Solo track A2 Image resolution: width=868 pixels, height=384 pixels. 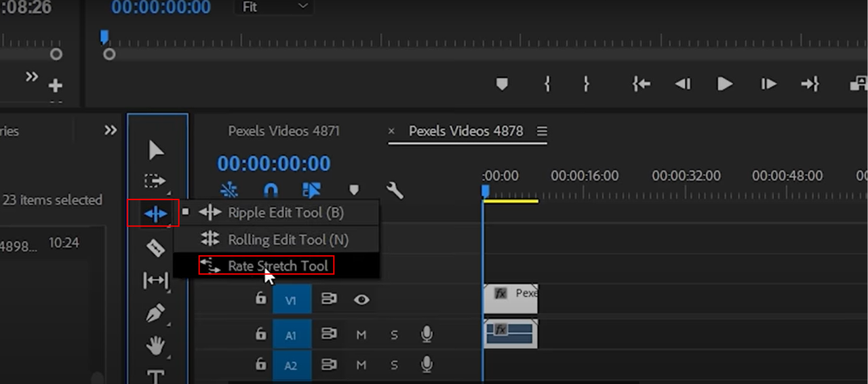pos(395,365)
